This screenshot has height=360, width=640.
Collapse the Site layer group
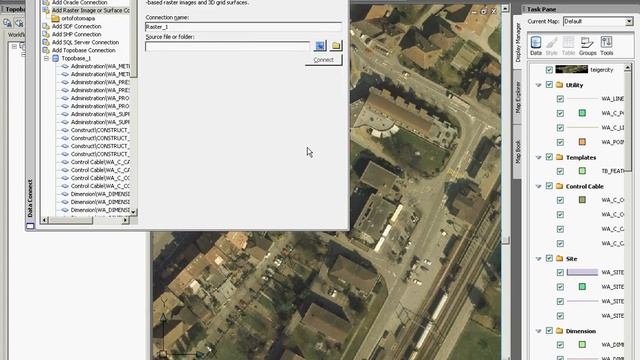tap(538, 259)
